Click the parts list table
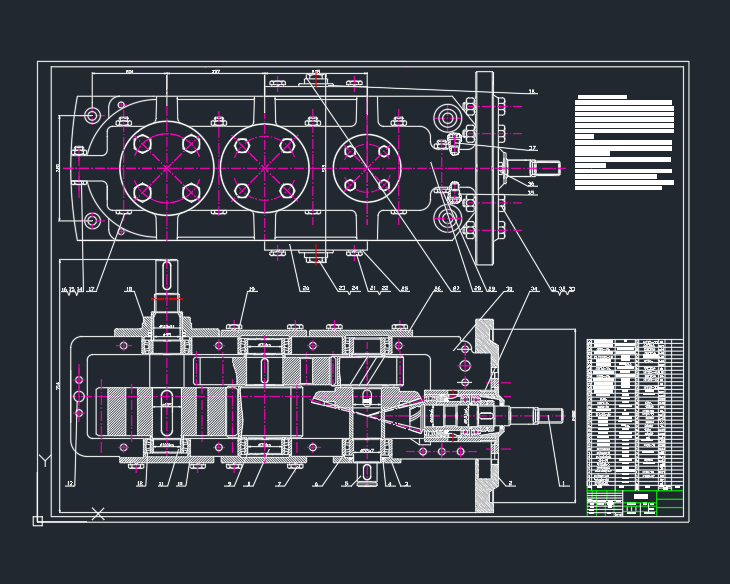 (635, 414)
